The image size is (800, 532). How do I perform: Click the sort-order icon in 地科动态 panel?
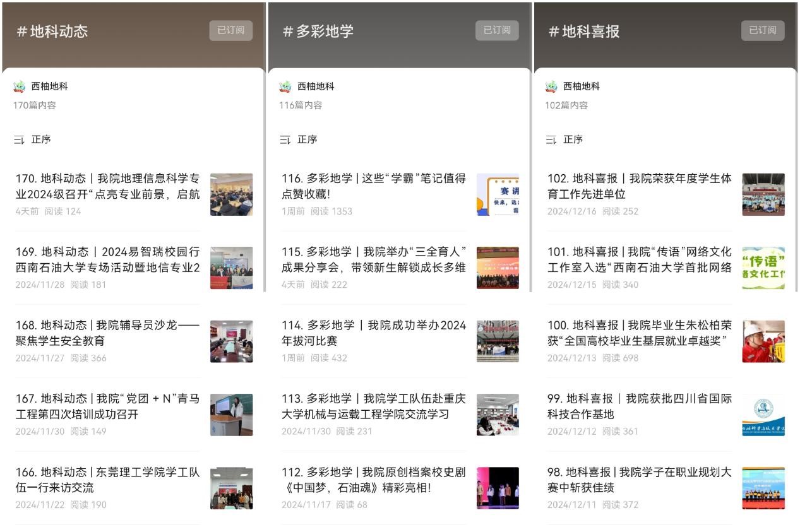click(19, 139)
